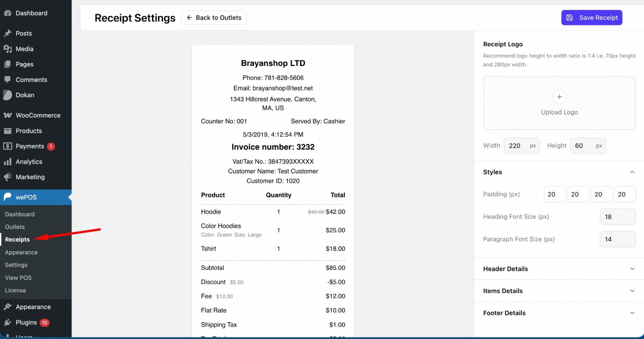Viewport: 644px width, 339px height.
Task: Expand the Header Details section
Action: (559, 269)
